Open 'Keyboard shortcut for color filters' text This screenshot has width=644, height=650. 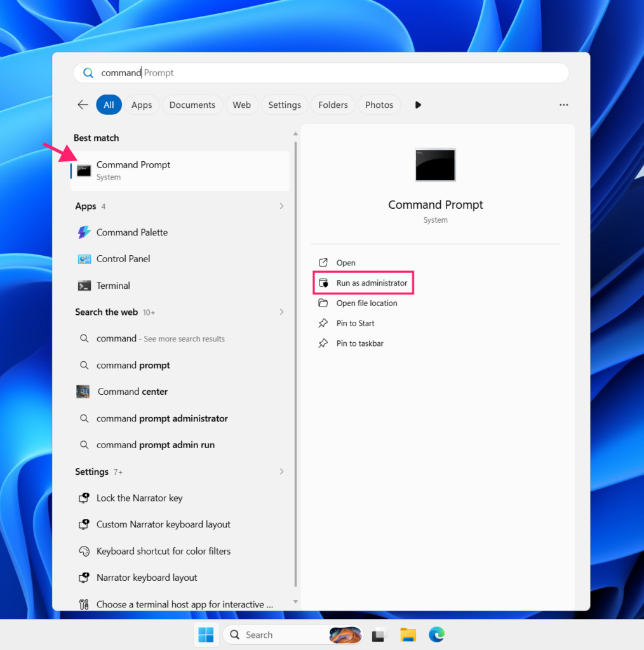[x=163, y=551]
